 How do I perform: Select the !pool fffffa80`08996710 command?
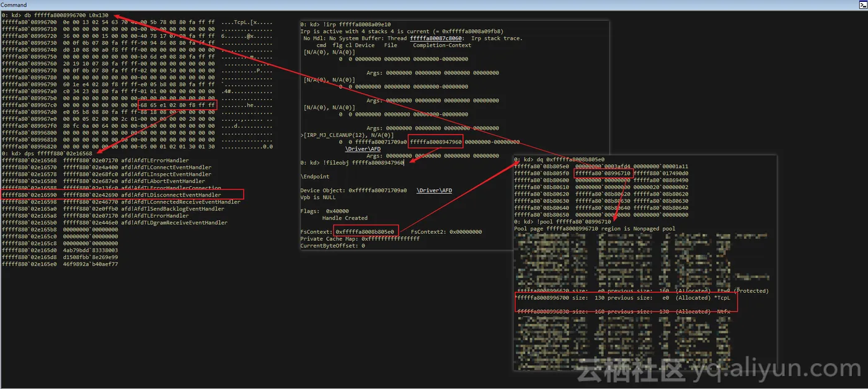[x=563, y=221]
